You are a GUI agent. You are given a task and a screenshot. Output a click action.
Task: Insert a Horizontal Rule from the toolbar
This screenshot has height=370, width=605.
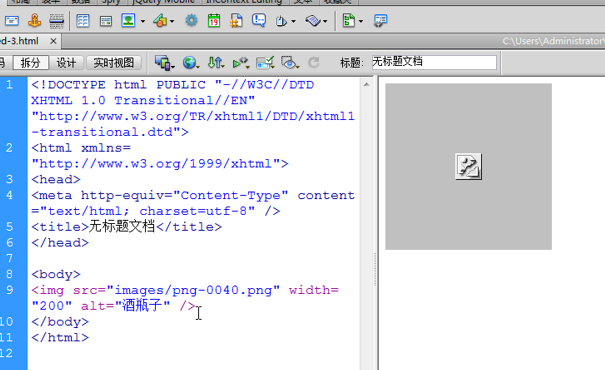pyautogui.click(x=56, y=21)
